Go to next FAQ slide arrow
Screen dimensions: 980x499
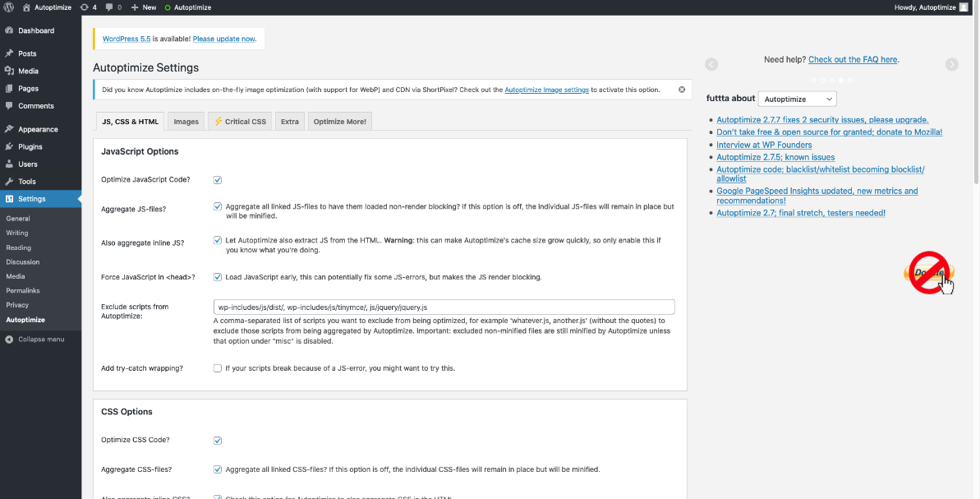pyautogui.click(x=951, y=65)
